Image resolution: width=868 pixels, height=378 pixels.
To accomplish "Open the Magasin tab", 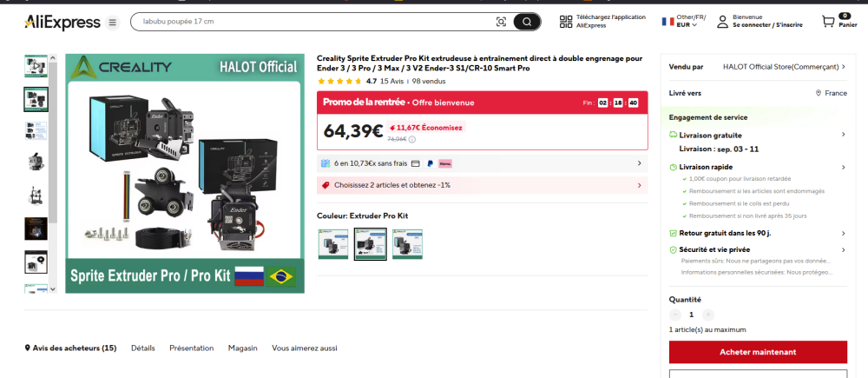I will pyautogui.click(x=242, y=348).
